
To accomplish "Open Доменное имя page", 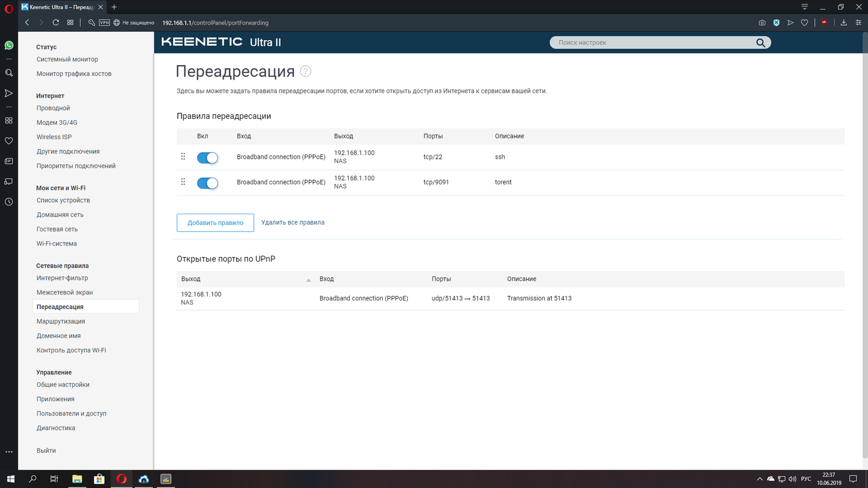I will [x=59, y=336].
